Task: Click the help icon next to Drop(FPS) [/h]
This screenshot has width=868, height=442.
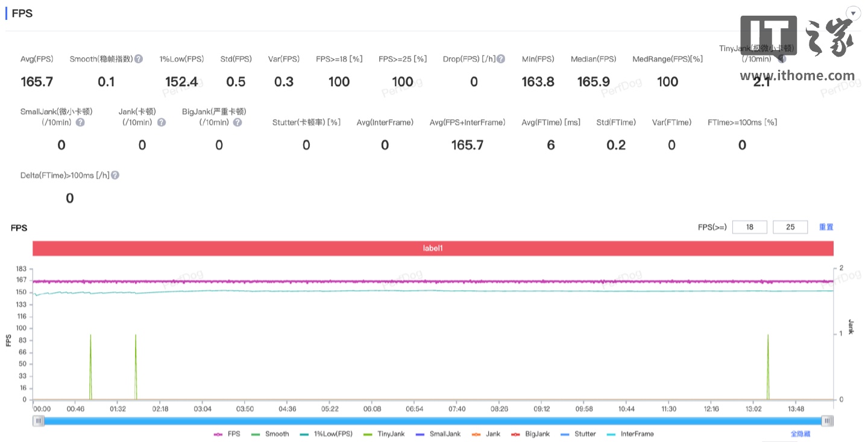Action: 501,59
